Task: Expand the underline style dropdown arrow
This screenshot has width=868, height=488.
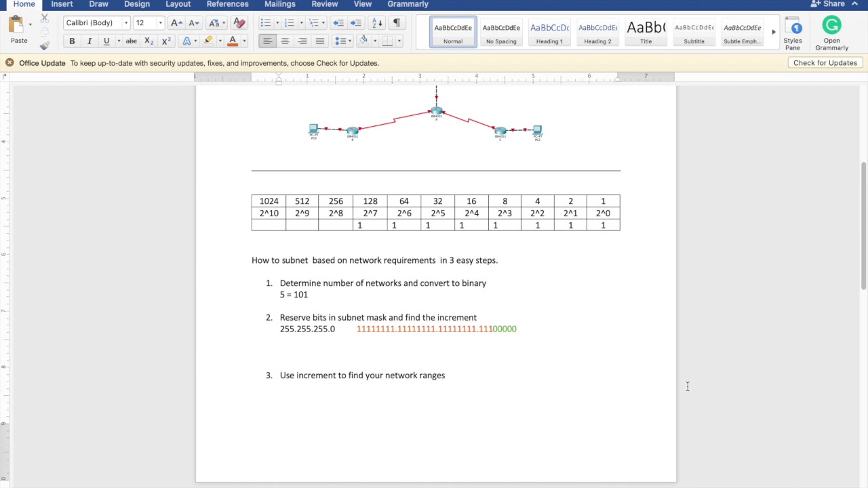Action: click(x=119, y=41)
